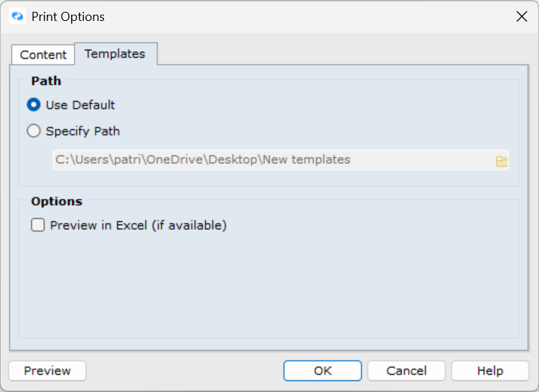Confirm with the OK button
The width and height of the screenshot is (539, 392).
click(323, 371)
